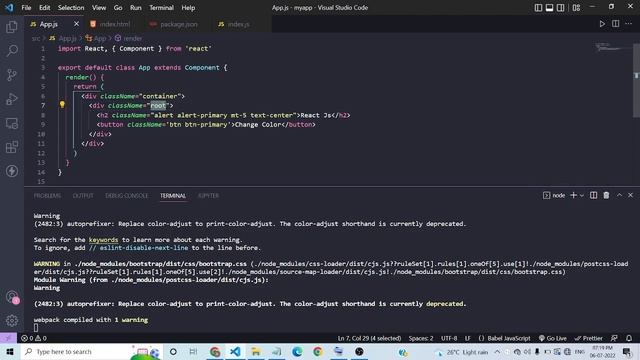
Task: Open the Run and Debug view
Action: point(12,99)
